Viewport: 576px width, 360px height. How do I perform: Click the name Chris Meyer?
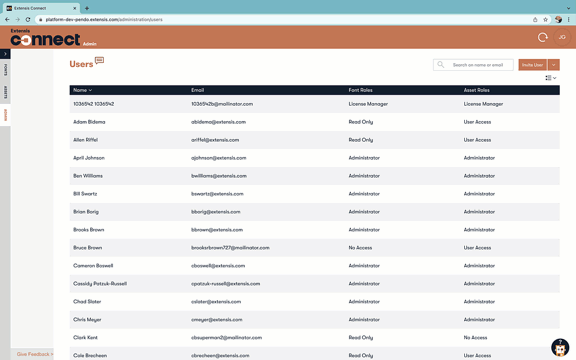tap(87, 320)
